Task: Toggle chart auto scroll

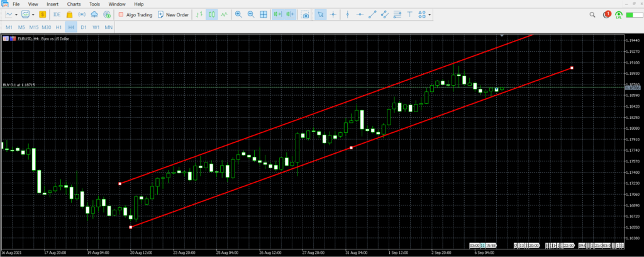Action: click(x=277, y=14)
